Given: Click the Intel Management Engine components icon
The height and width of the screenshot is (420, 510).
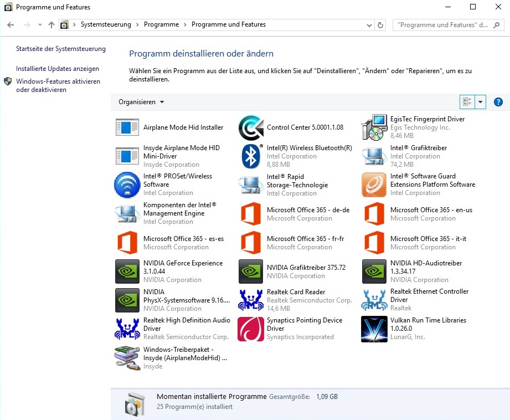Looking at the screenshot, I should (x=127, y=213).
